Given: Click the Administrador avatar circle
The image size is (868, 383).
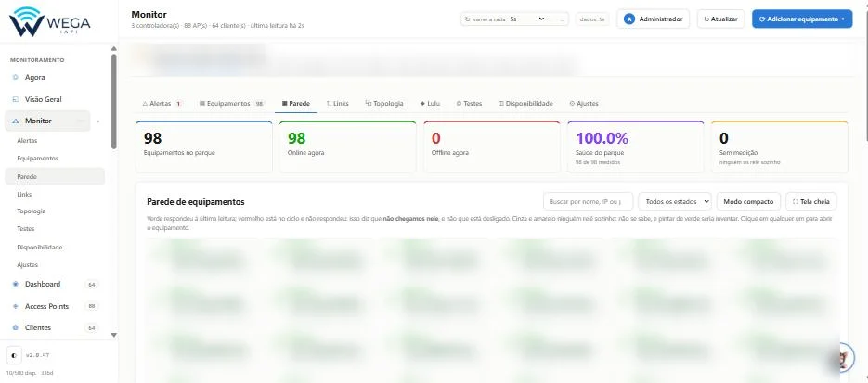Looking at the screenshot, I should (x=628, y=19).
